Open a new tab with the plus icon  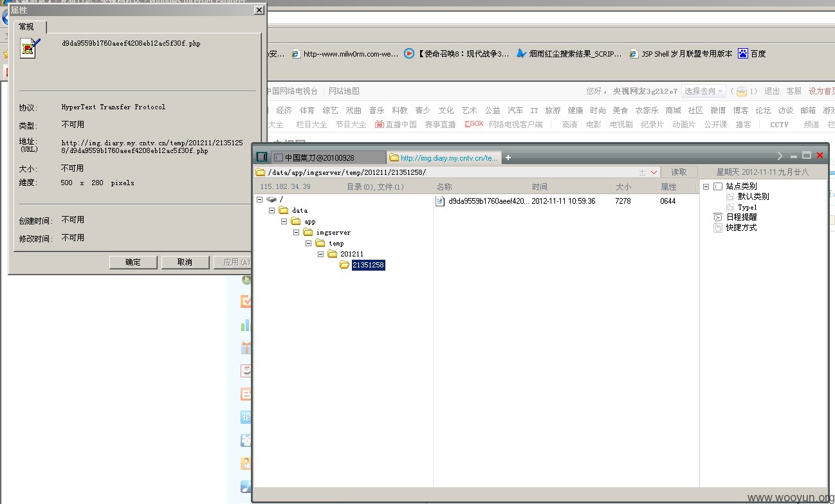coord(508,157)
